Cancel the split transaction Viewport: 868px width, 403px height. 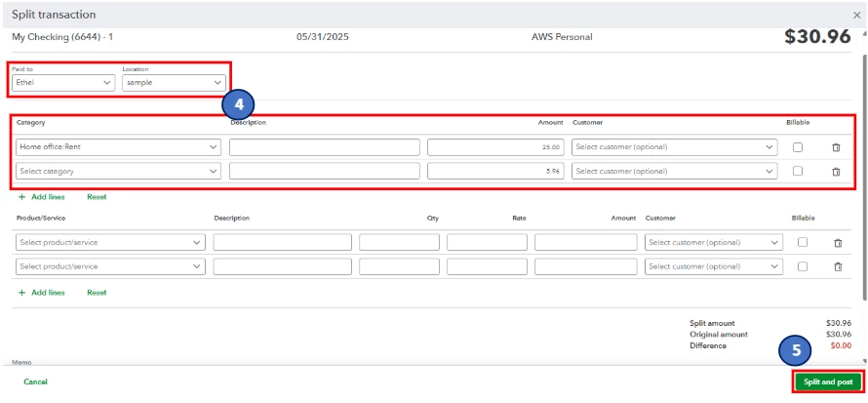click(35, 382)
